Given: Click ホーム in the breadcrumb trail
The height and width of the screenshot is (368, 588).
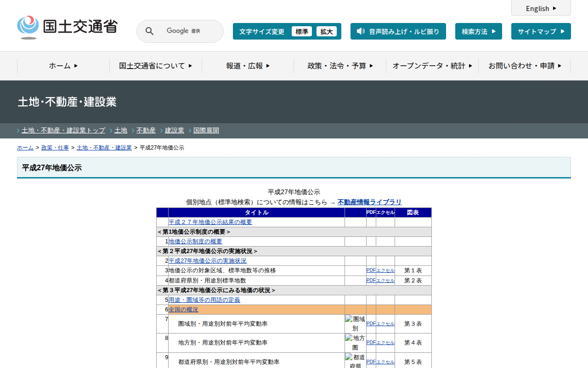Looking at the screenshot, I should click(25, 148).
